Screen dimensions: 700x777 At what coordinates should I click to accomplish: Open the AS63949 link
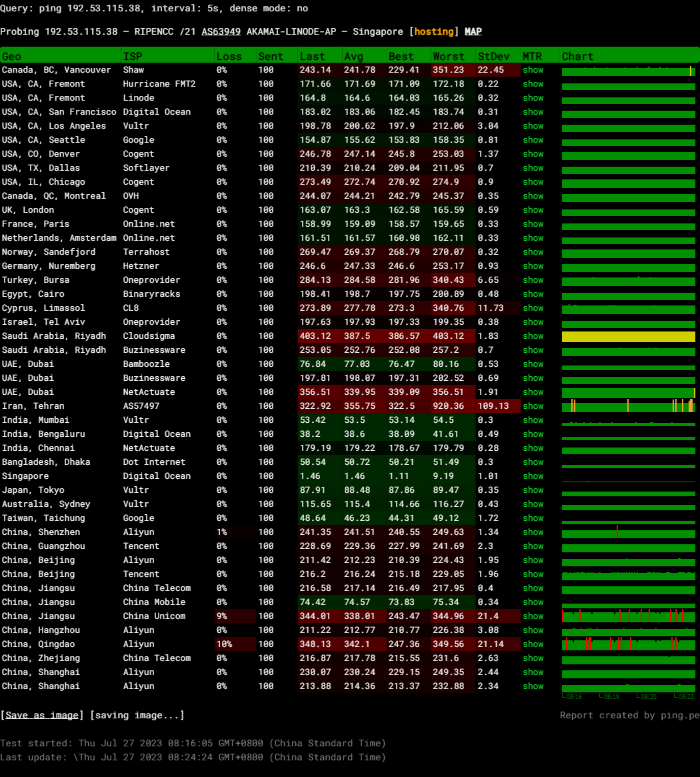[x=221, y=32]
